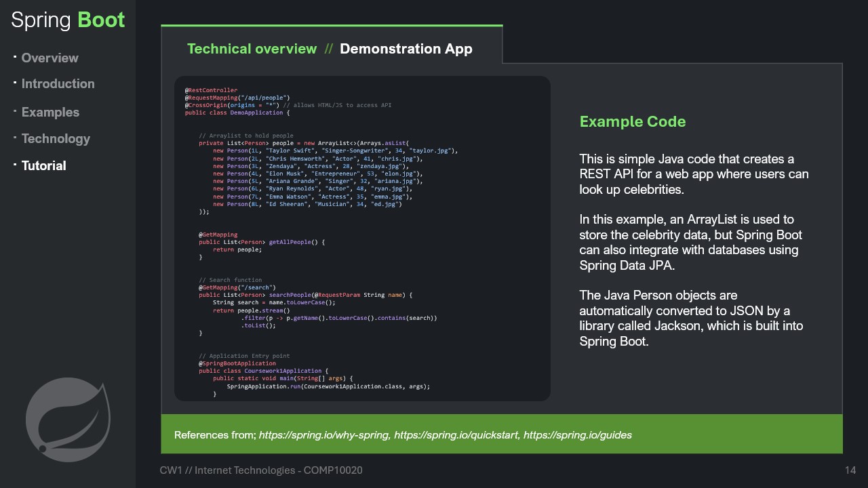Click the Demonstration App heading text
The image size is (868, 488).
pos(406,49)
